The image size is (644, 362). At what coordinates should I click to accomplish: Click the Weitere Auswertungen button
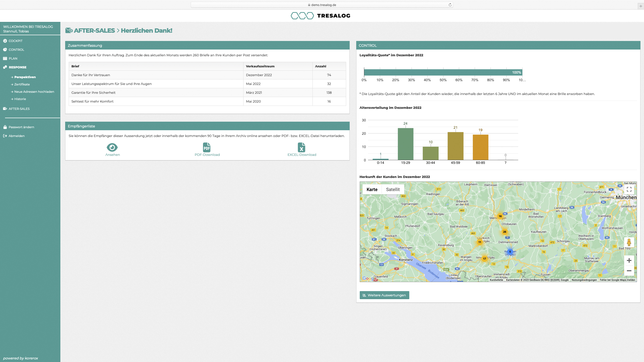[384, 295]
